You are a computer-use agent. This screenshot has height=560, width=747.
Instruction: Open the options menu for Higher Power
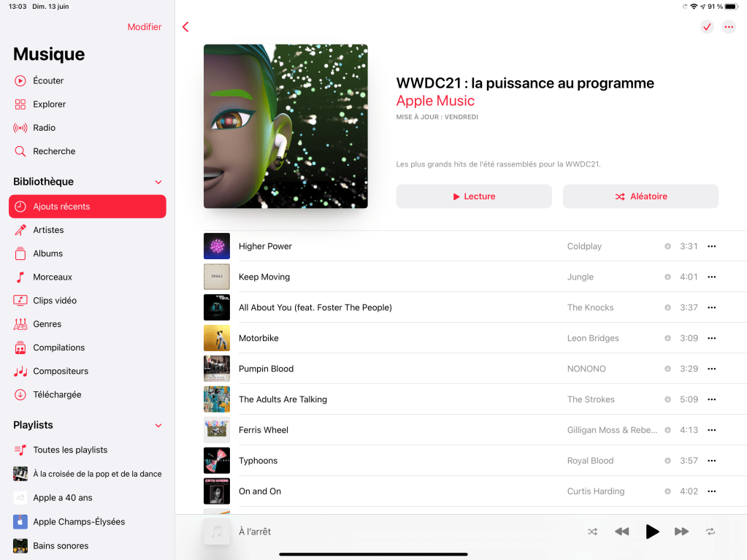[712, 246]
